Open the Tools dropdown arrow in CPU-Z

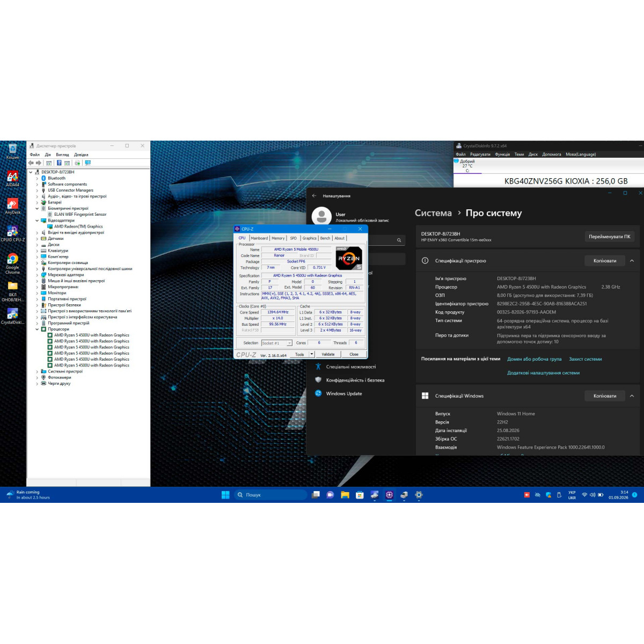pyautogui.click(x=311, y=354)
